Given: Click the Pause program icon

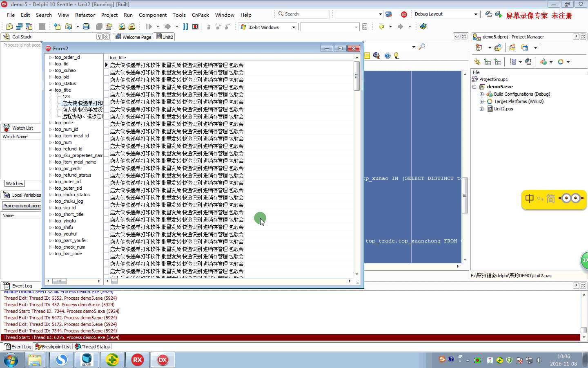Looking at the screenshot, I should tap(185, 27).
